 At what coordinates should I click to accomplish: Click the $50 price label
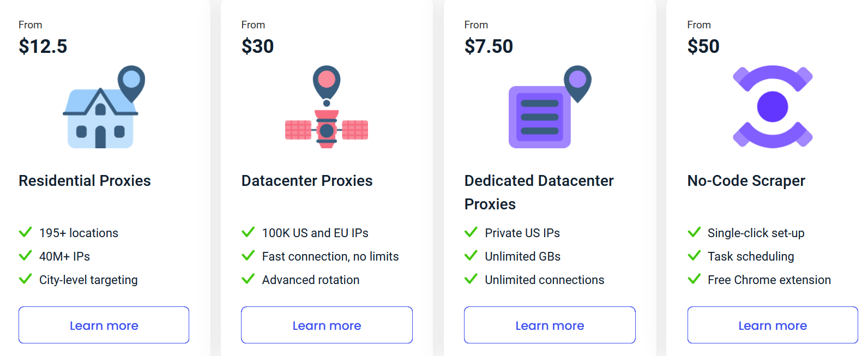[x=703, y=46]
